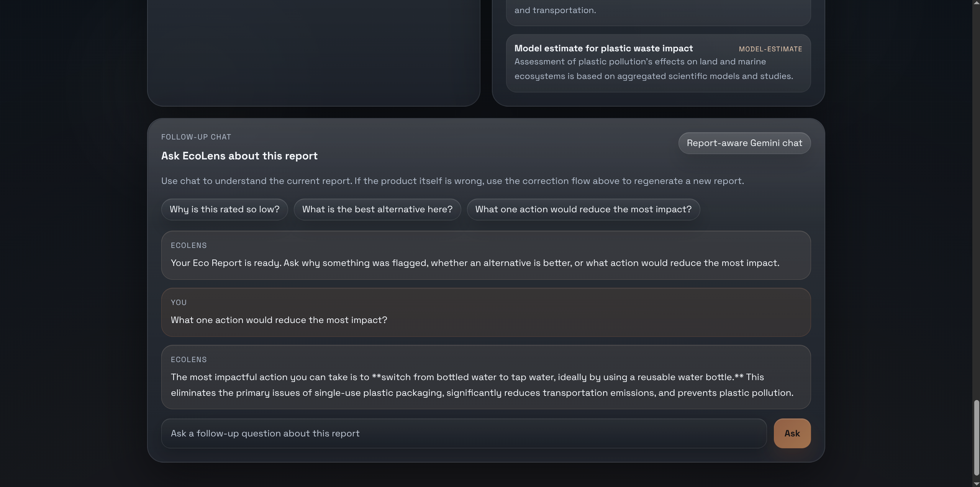Click the "and transportation." text at top
This screenshot has width=980, height=487.
(555, 10)
